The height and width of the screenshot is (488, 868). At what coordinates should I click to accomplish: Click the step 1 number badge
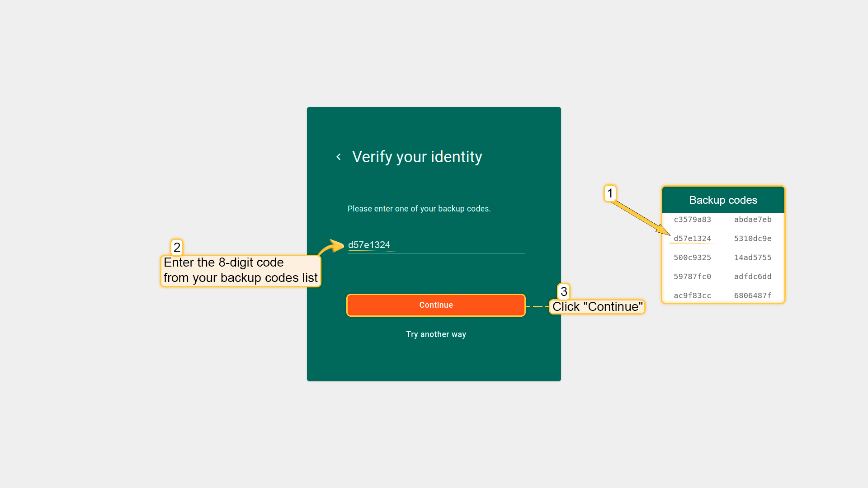point(610,193)
